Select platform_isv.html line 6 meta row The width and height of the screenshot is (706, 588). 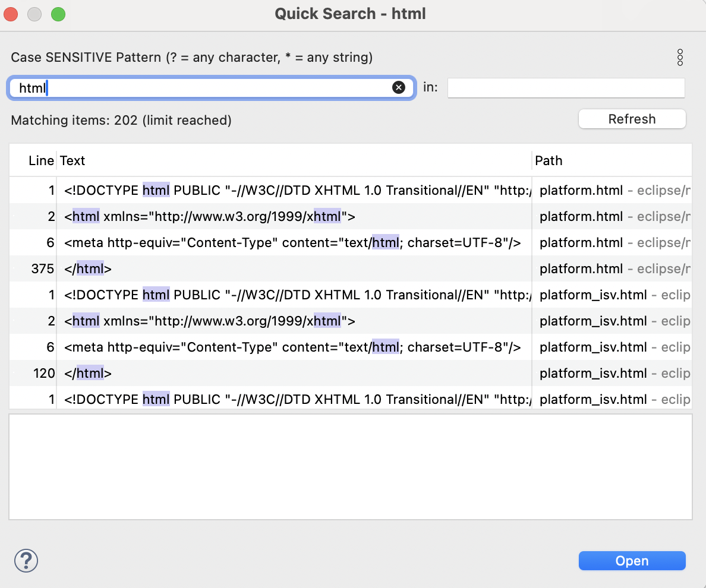pyautogui.click(x=350, y=347)
